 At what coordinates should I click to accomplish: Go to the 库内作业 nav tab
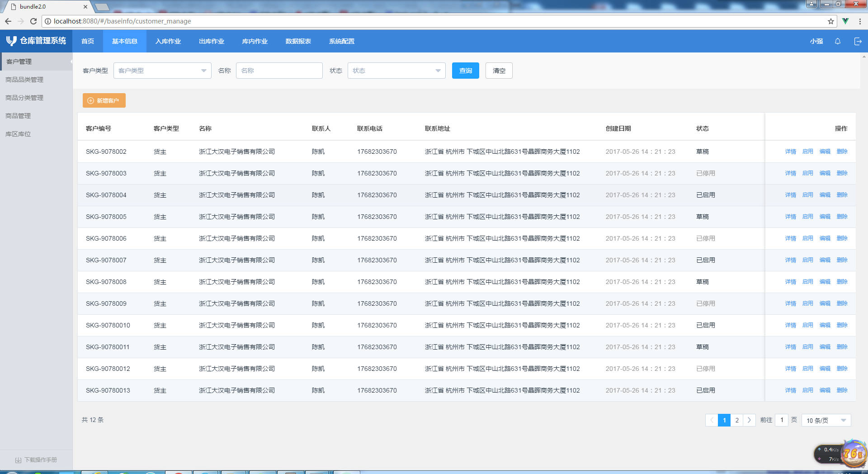click(255, 41)
